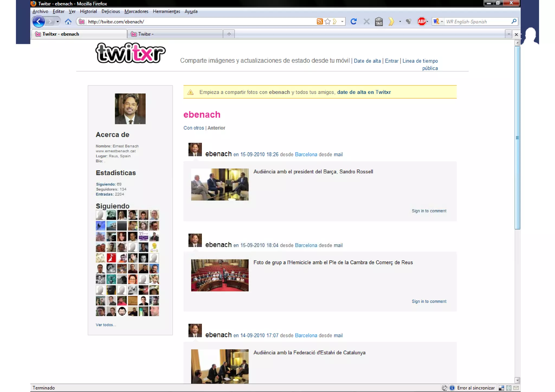Click the RSS feed icon in address bar

320,22
